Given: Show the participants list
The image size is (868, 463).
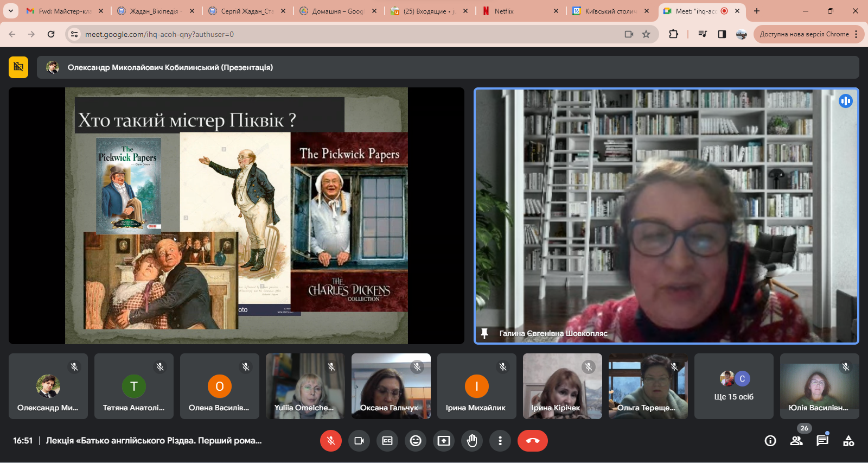Looking at the screenshot, I should tap(796, 441).
